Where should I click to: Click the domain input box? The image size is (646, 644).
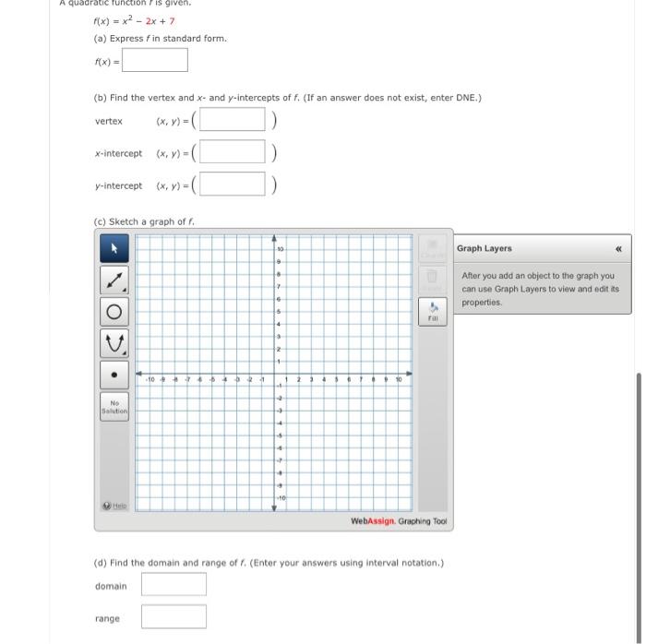[x=173, y=584]
